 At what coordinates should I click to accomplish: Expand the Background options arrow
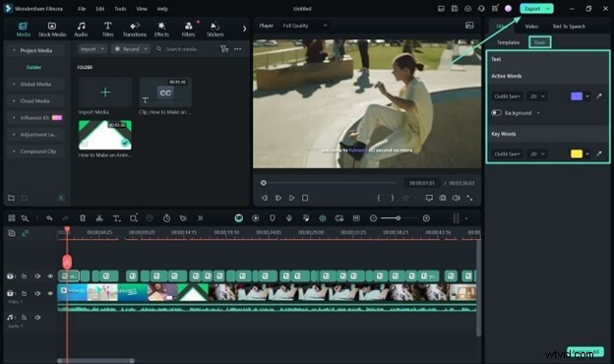coord(538,113)
